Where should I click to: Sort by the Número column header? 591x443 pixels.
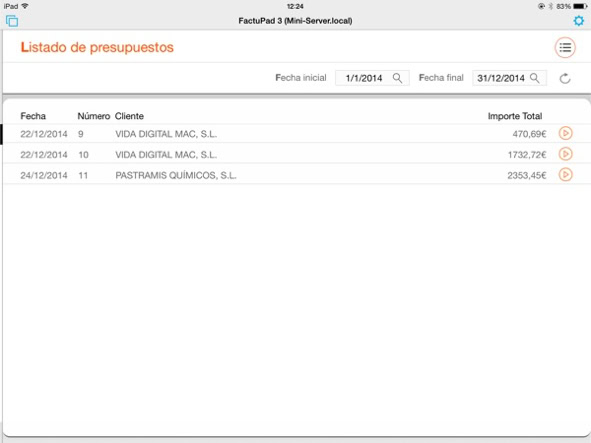tap(93, 116)
